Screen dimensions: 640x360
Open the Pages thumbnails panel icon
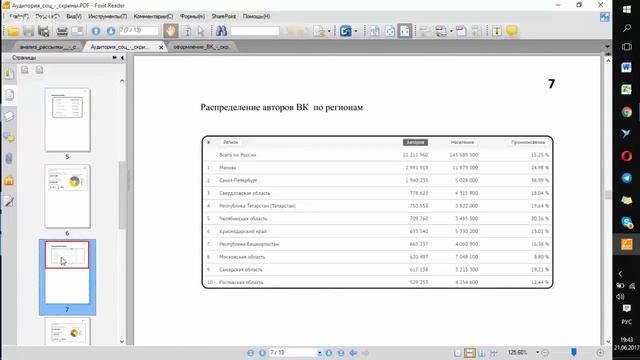(9, 95)
